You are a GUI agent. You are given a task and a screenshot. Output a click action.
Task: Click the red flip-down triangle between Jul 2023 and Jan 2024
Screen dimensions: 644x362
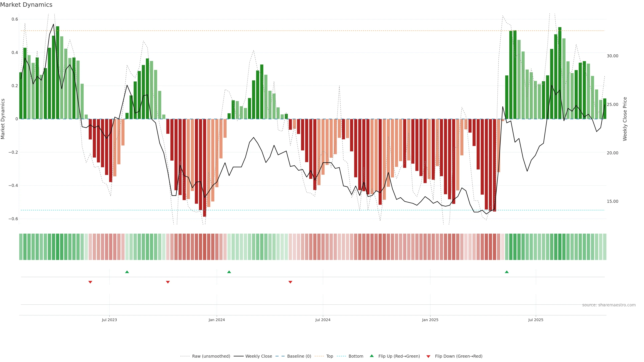tap(168, 282)
